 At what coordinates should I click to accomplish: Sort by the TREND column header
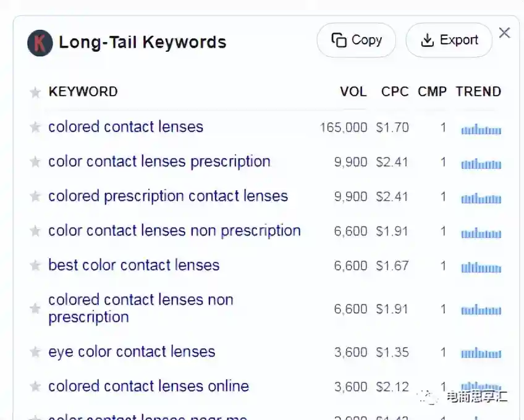pos(478,91)
